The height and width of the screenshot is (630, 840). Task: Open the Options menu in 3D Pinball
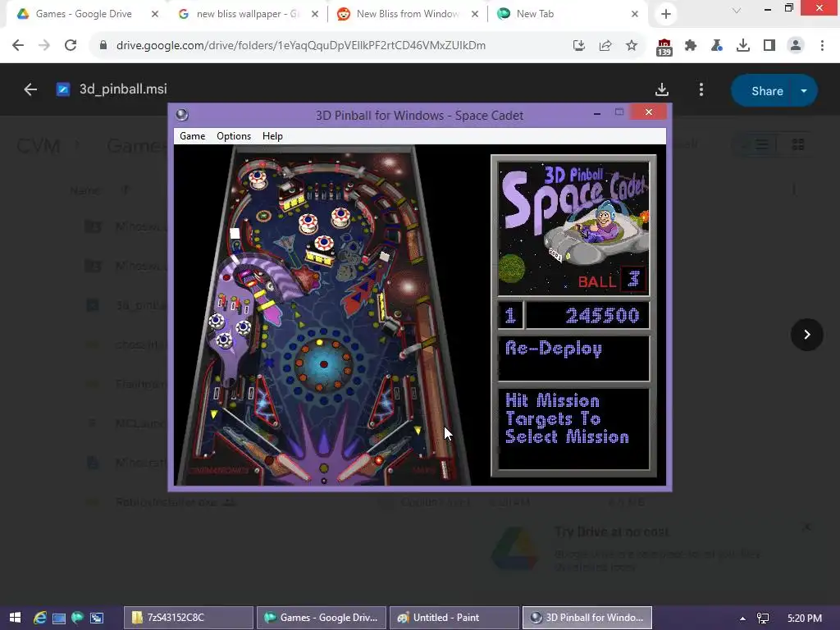coord(234,136)
